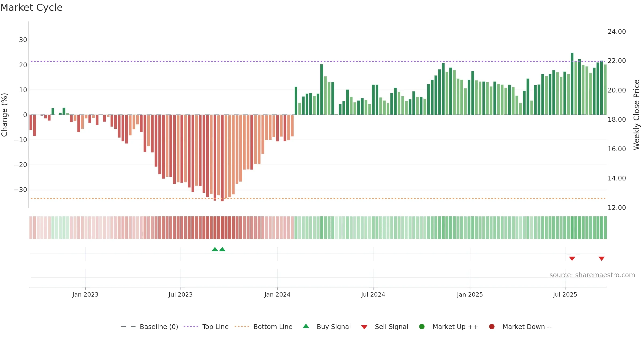The image size is (644, 362).
Task: Click the 12.00 price axis label
Action: [617, 208]
